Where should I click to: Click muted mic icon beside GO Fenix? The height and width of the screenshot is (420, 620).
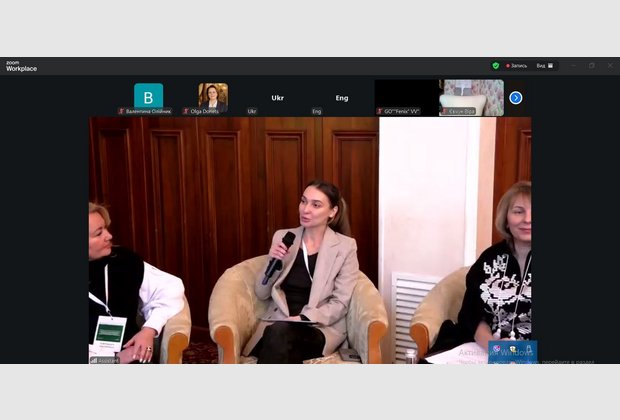click(x=380, y=111)
